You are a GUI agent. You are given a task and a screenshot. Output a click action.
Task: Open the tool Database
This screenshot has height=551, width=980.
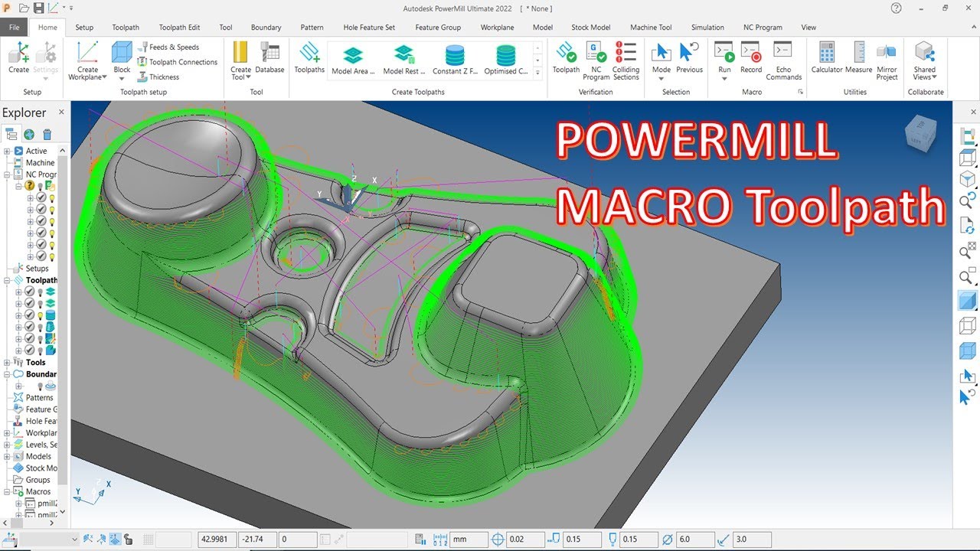(x=269, y=58)
